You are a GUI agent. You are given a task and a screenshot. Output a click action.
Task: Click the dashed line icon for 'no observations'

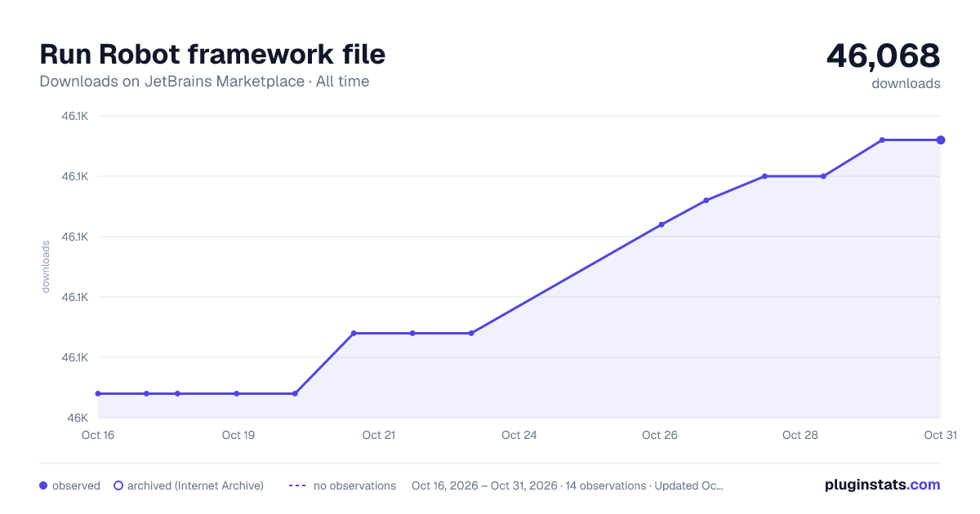point(297,485)
